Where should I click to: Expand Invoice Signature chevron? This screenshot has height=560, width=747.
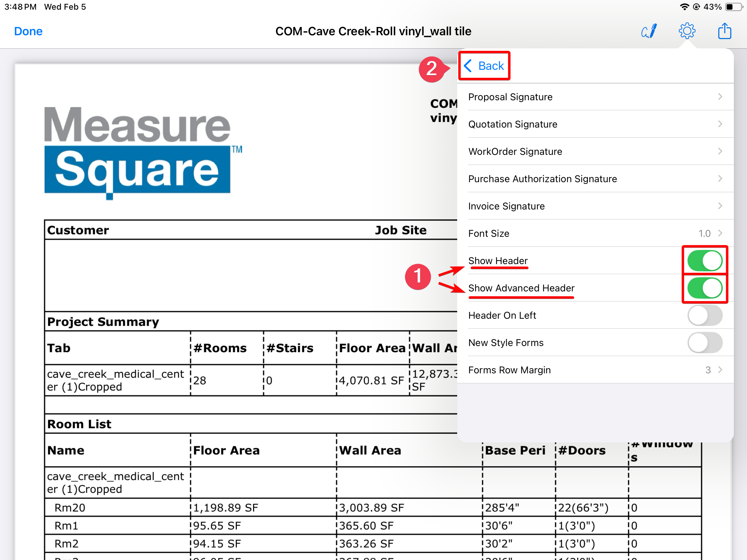point(720,206)
